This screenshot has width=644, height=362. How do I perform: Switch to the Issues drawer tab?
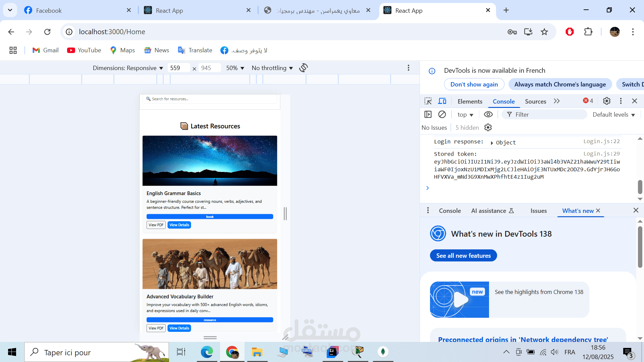(538, 211)
